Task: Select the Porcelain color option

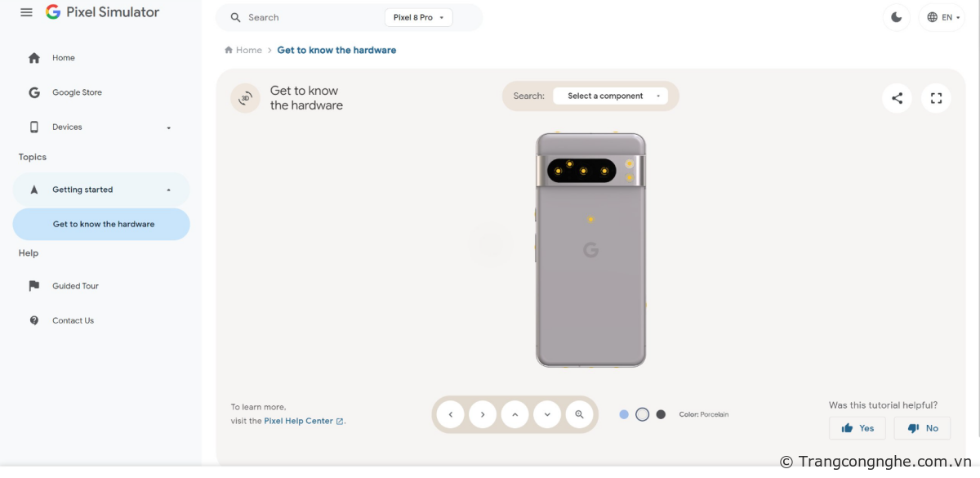Action: [642, 414]
